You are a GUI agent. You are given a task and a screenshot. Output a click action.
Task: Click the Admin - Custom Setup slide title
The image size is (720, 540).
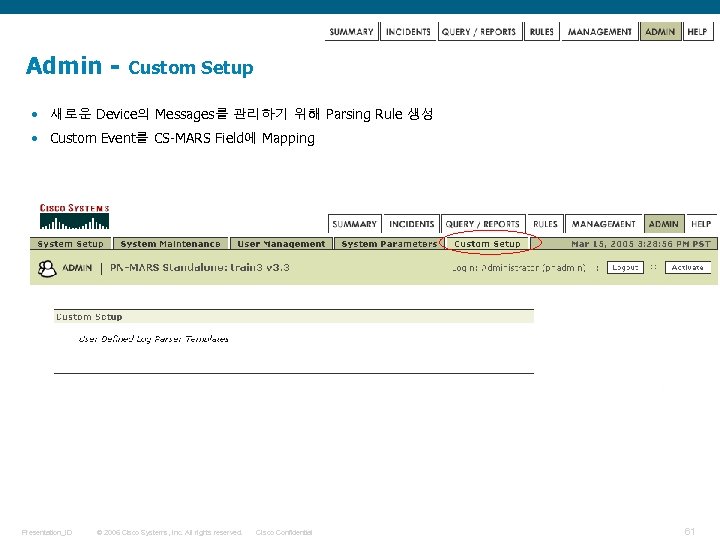tap(140, 66)
